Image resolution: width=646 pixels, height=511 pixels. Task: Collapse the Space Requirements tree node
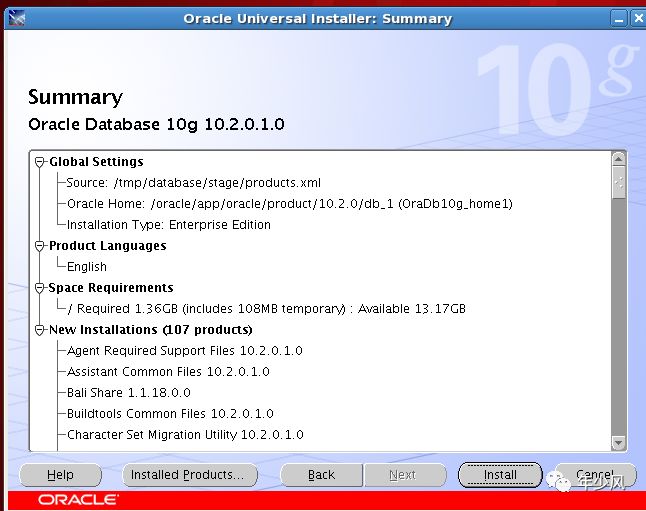click(x=40, y=288)
